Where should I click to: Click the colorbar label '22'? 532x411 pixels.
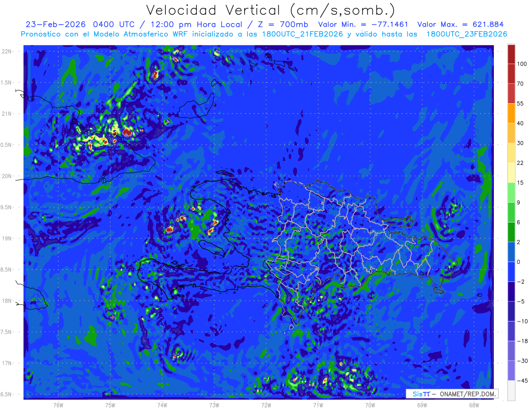[x=520, y=163]
